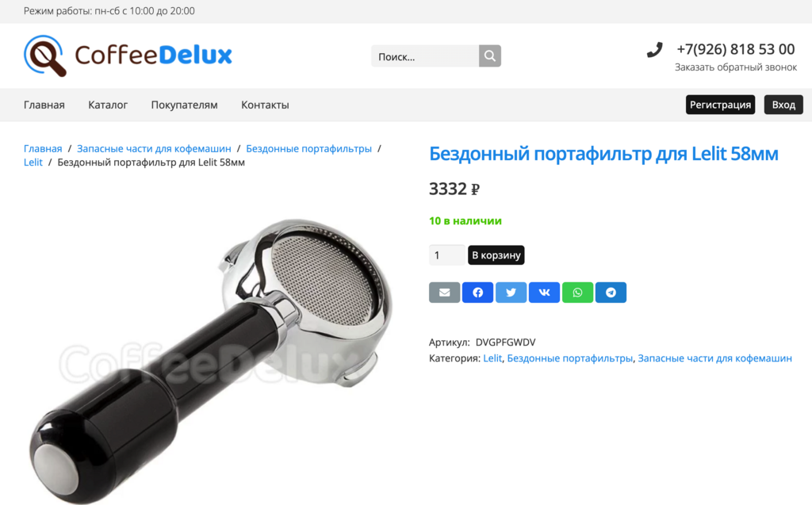Open Бездонные портафильтры breadcrumb link
The width and height of the screenshot is (812, 505).
[x=308, y=149]
